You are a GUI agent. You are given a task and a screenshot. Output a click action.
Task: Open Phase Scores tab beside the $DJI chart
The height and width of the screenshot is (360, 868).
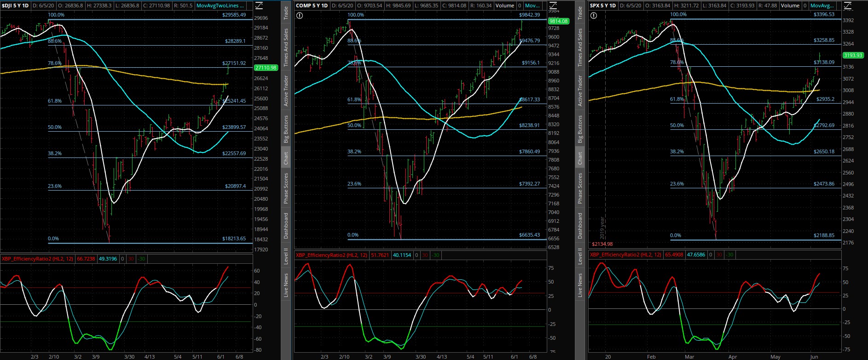(x=286, y=188)
